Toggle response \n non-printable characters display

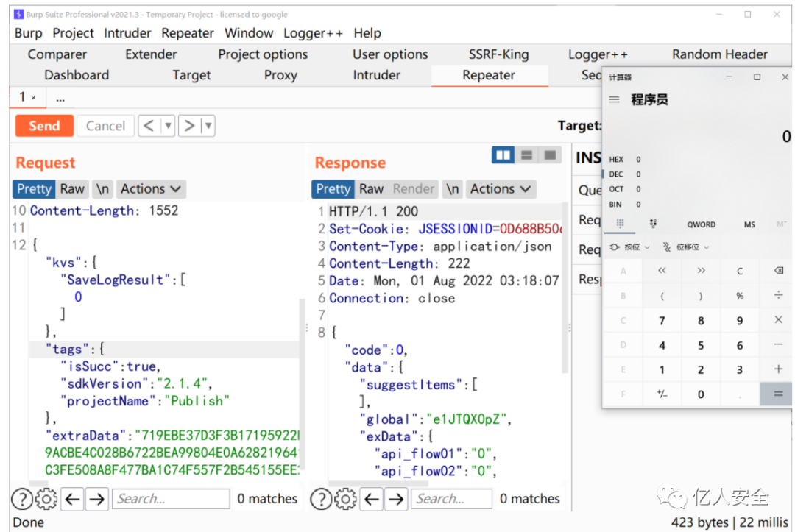[x=452, y=189]
